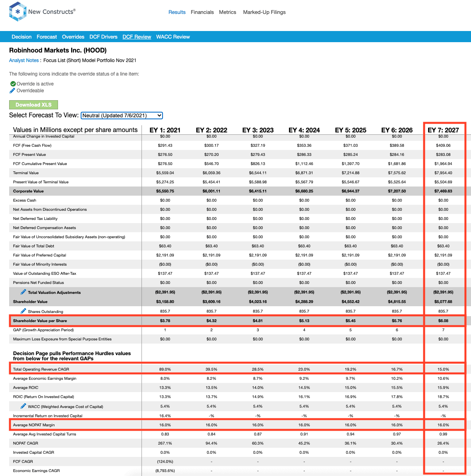471x476 pixels.
Task: Click the Corporate Value row label
Action: tap(28, 191)
